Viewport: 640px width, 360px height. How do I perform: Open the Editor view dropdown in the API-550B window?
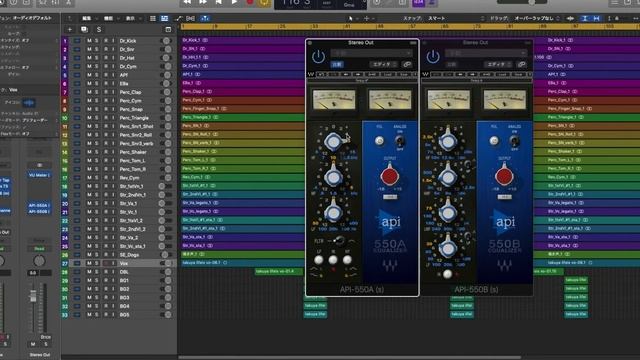498,64
